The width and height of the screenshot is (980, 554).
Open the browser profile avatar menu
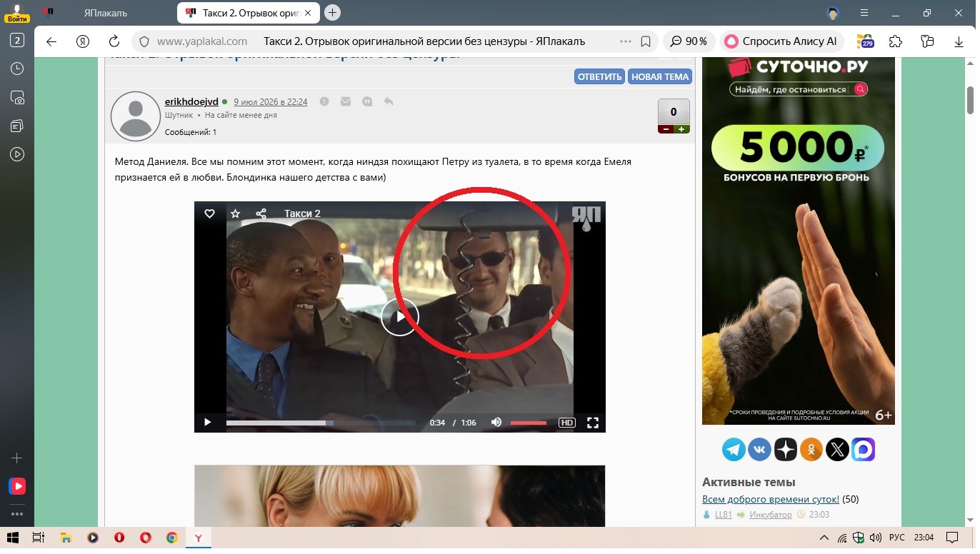point(832,13)
